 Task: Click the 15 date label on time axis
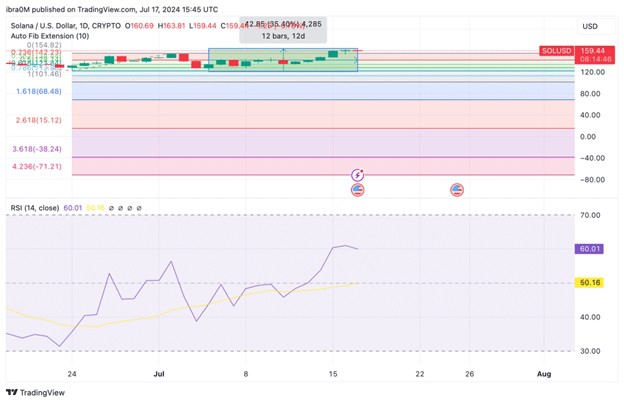[x=333, y=374]
